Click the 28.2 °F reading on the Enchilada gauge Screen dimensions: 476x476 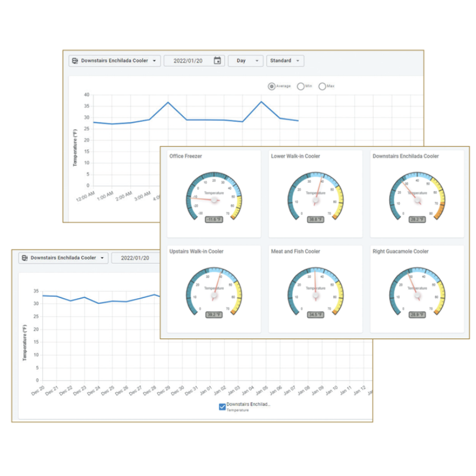point(417,220)
